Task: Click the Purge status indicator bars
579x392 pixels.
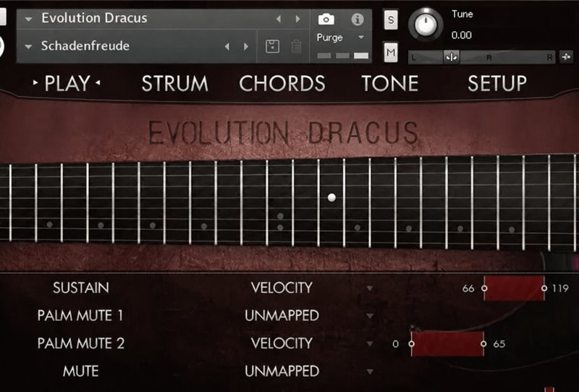Action: tap(342, 56)
